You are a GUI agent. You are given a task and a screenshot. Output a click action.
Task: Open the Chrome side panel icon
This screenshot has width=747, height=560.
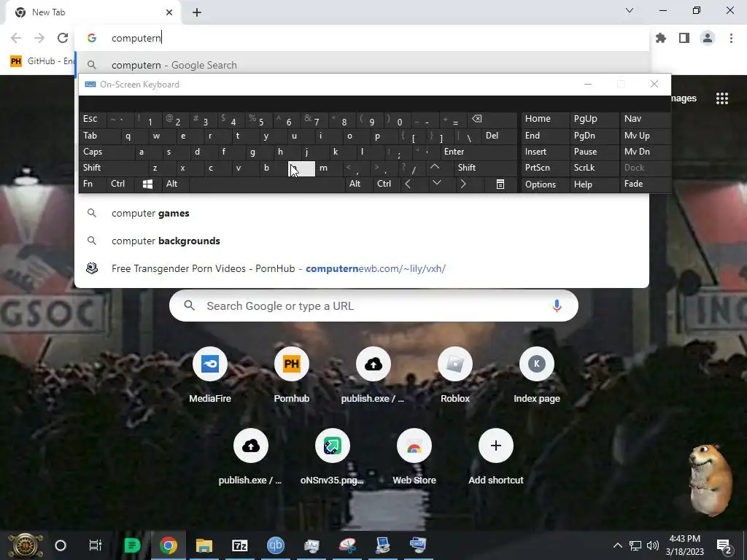pyautogui.click(x=684, y=38)
